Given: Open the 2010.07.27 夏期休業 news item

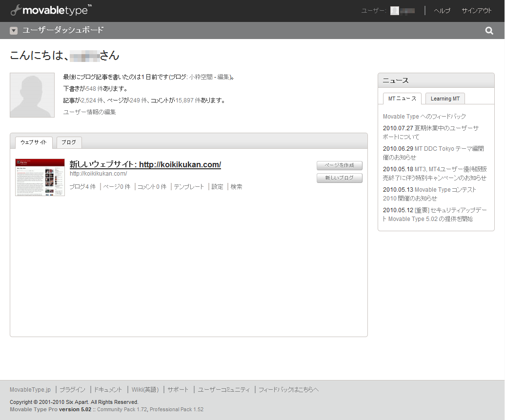Looking at the screenshot, I should click(431, 132).
